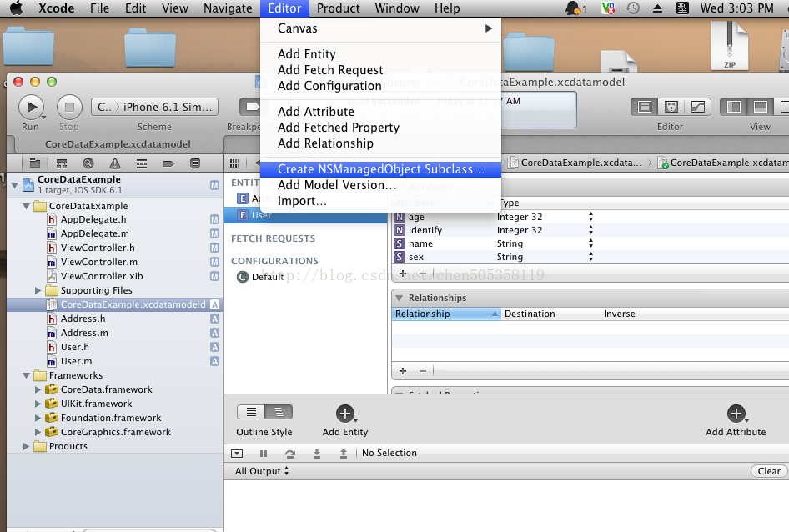The height and width of the screenshot is (532, 789).
Task: Open the Navigate menu
Action: [x=228, y=8]
